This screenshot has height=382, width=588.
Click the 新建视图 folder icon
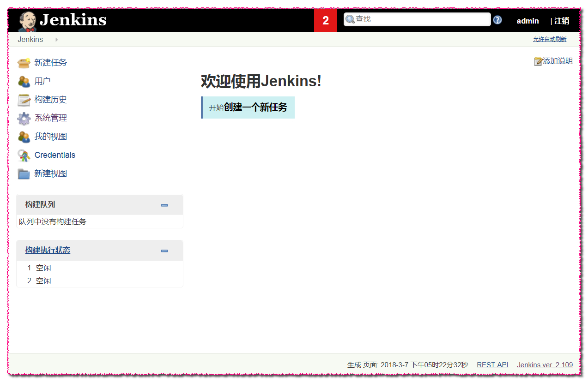coord(24,174)
